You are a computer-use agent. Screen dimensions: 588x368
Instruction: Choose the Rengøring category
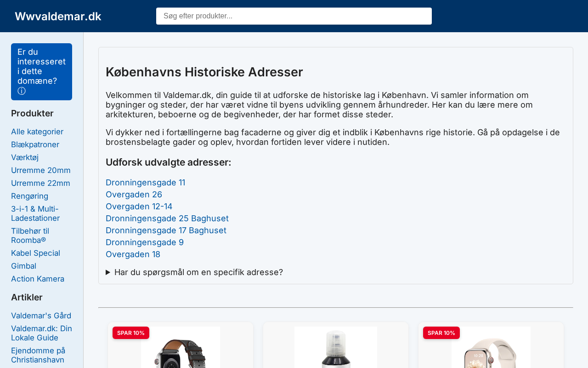tap(29, 196)
